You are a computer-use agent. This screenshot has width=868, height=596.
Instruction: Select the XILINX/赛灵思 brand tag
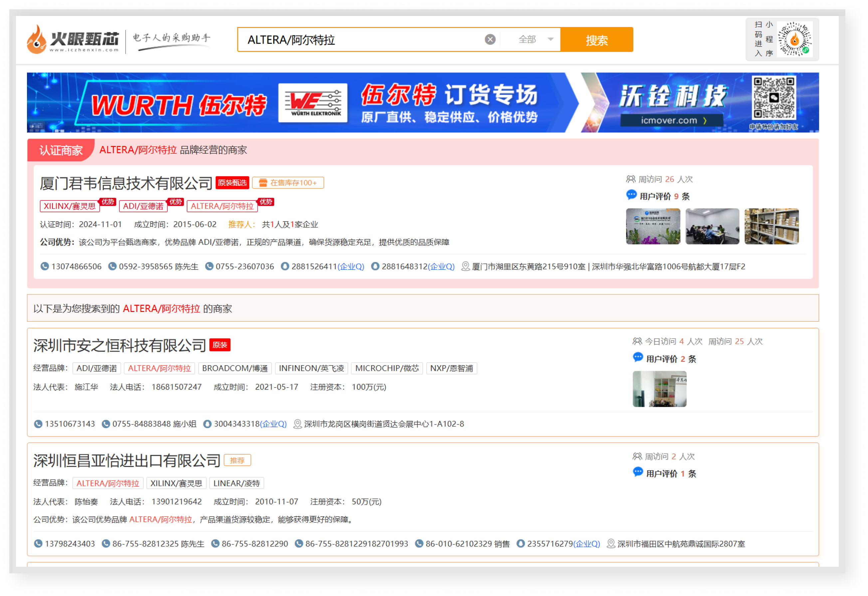pyautogui.click(x=70, y=206)
